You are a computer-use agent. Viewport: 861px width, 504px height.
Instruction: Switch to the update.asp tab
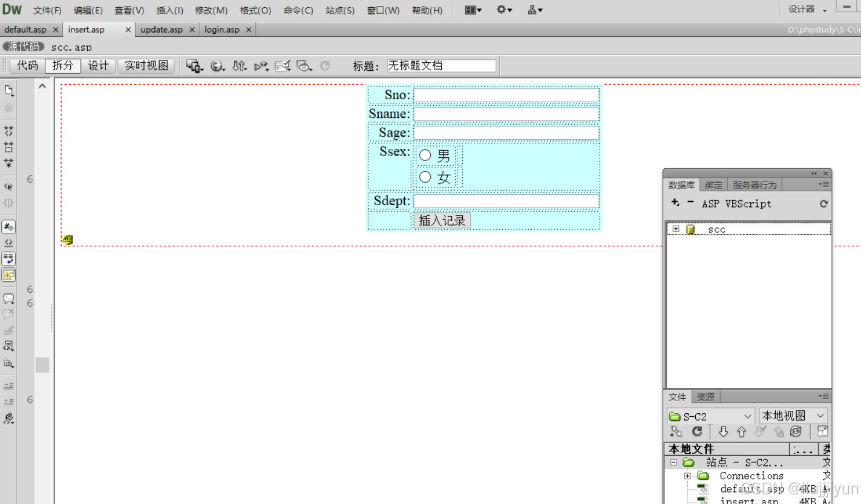162,30
